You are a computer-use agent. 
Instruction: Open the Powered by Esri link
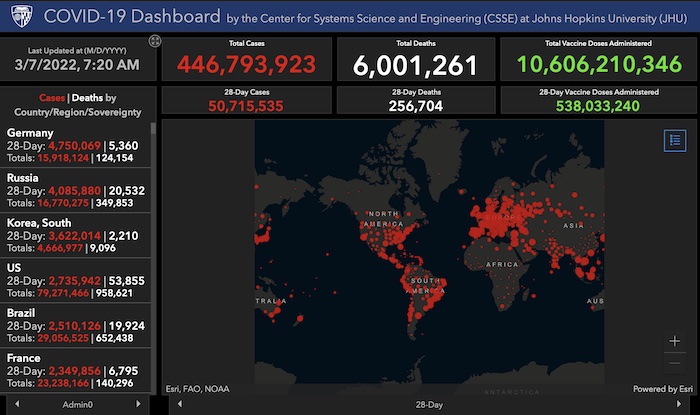[663, 389]
